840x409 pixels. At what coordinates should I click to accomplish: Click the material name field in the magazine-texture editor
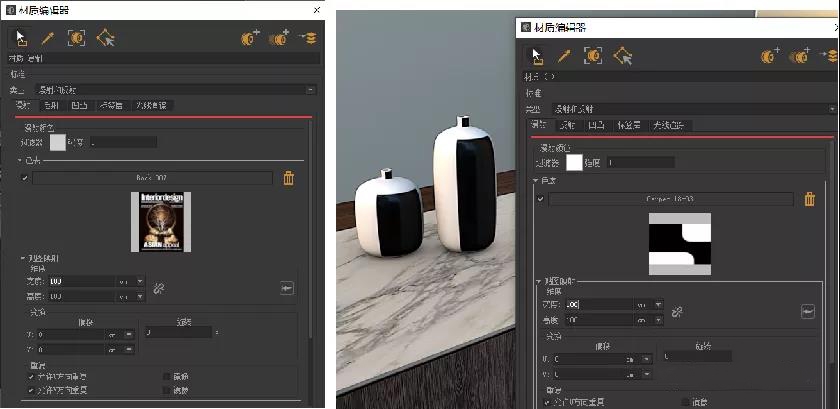(x=164, y=58)
